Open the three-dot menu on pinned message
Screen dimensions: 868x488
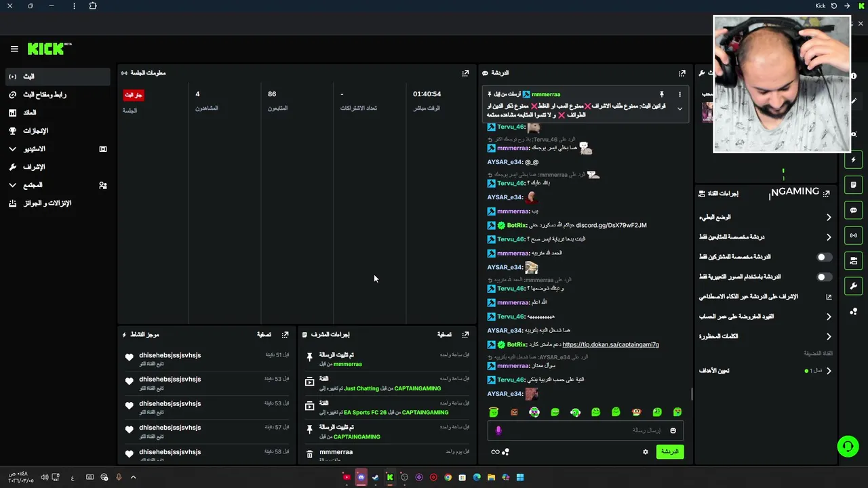(x=679, y=94)
